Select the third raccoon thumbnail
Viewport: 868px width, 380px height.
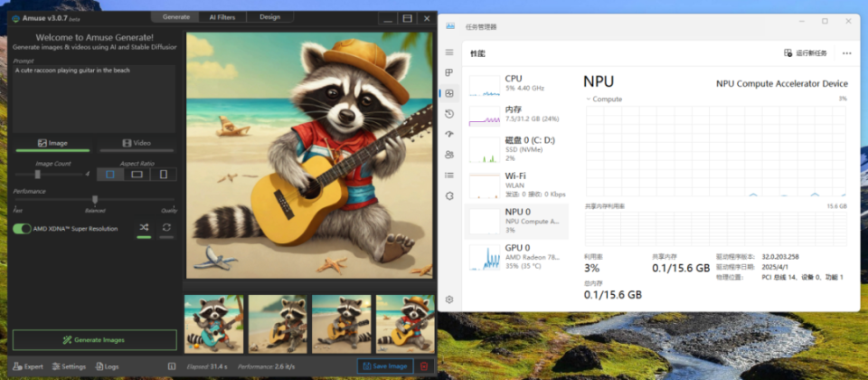click(342, 324)
